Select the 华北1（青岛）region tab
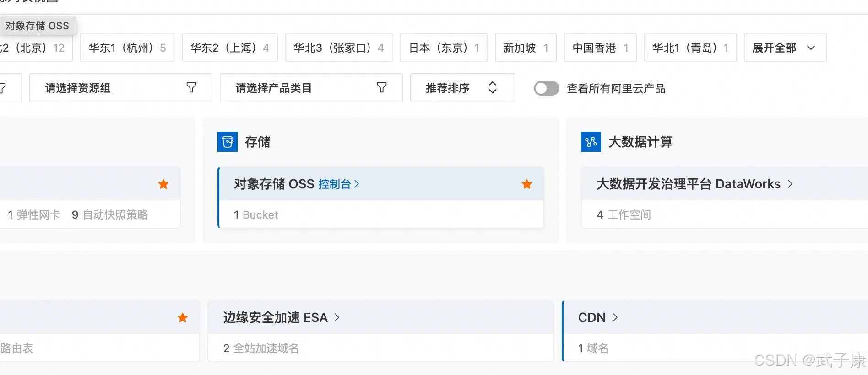 (x=690, y=48)
